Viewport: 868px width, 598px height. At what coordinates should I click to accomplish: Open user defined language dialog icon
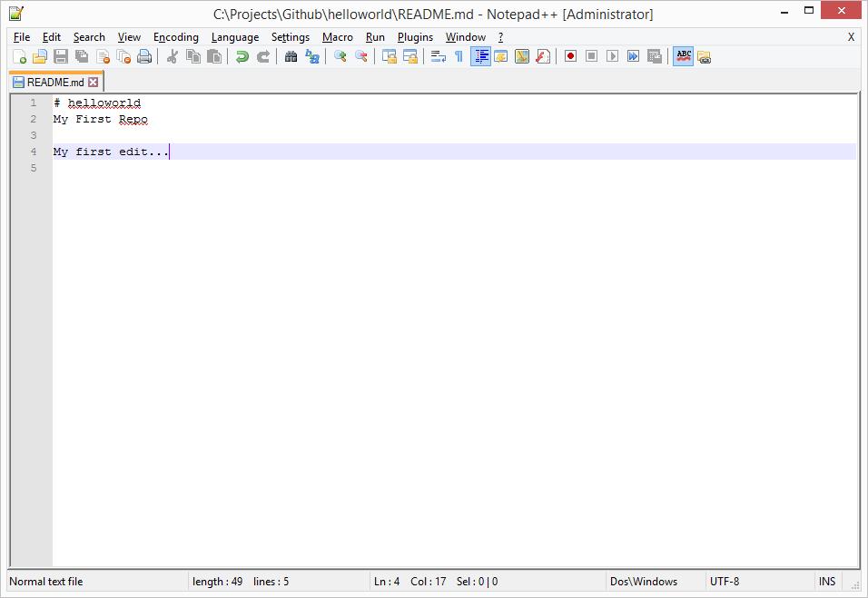pos(501,56)
